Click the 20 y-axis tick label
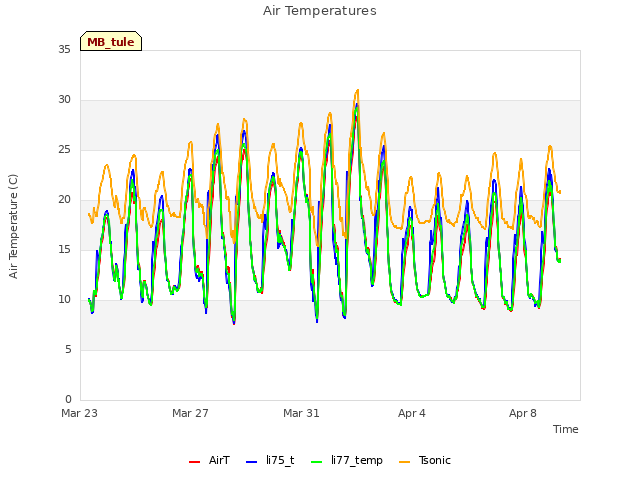640x480 pixels. pos(64,200)
